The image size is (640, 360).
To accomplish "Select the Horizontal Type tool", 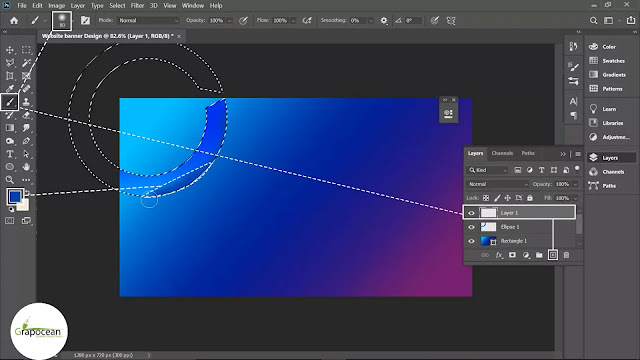I will click(x=10, y=154).
